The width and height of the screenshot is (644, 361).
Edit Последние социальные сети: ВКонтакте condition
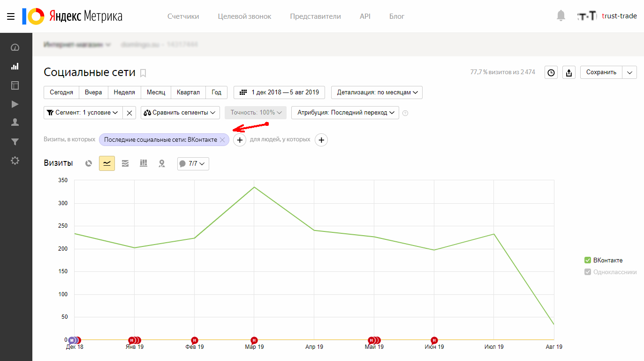pos(160,140)
